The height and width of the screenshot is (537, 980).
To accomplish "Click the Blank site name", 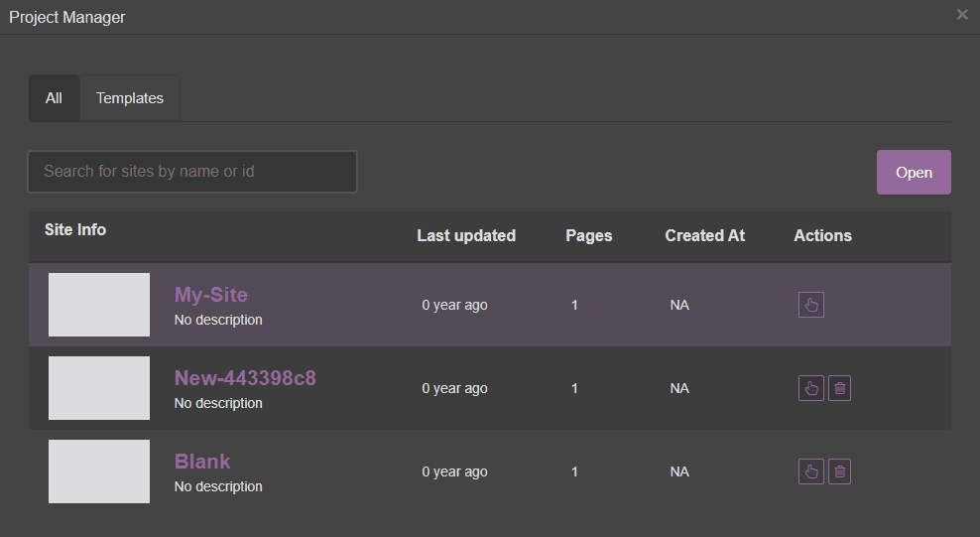I will tap(202, 462).
